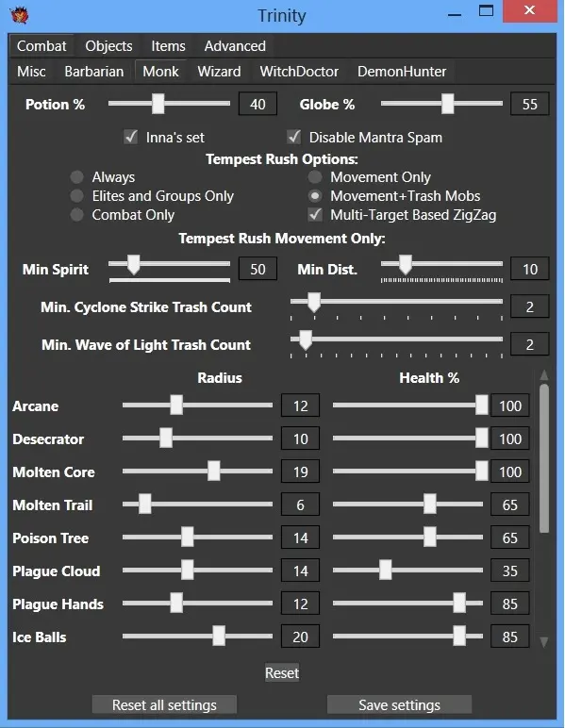This screenshot has width=565, height=728.
Task: Switch to the Wizard class tab
Action: 219,72
